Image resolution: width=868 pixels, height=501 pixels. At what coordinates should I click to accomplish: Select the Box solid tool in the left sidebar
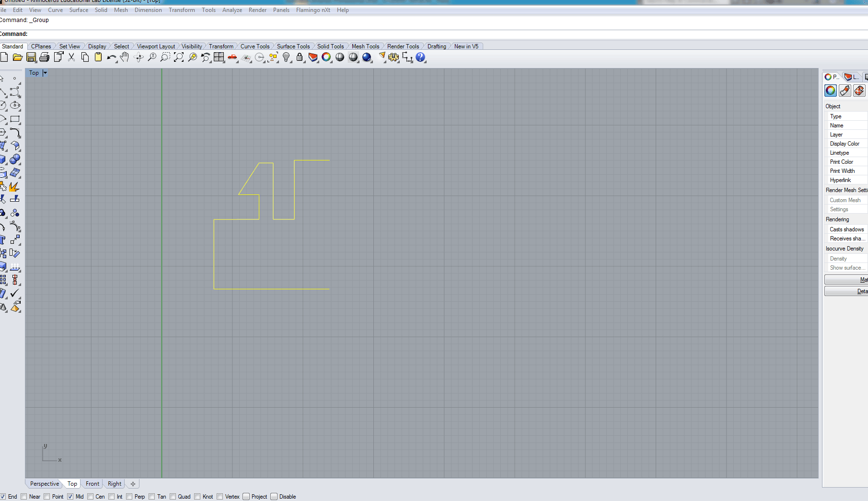tap(3, 159)
